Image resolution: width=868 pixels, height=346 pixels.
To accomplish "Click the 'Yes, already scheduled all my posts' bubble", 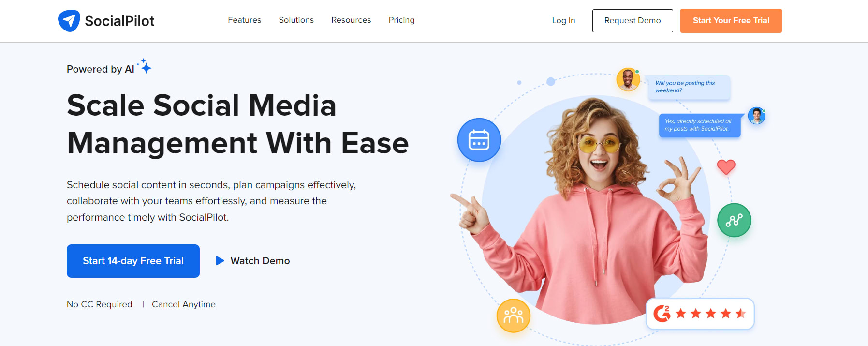I will pos(699,125).
